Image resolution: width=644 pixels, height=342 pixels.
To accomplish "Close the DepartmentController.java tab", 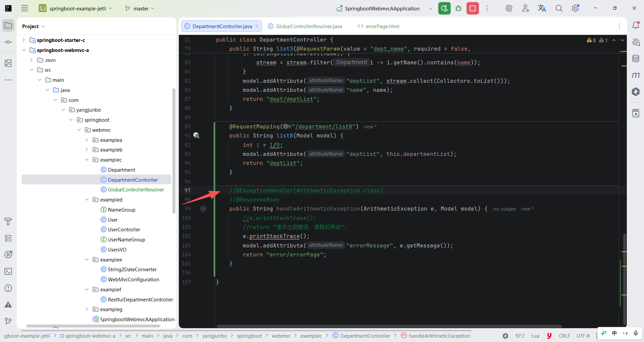I will pyautogui.click(x=257, y=26).
